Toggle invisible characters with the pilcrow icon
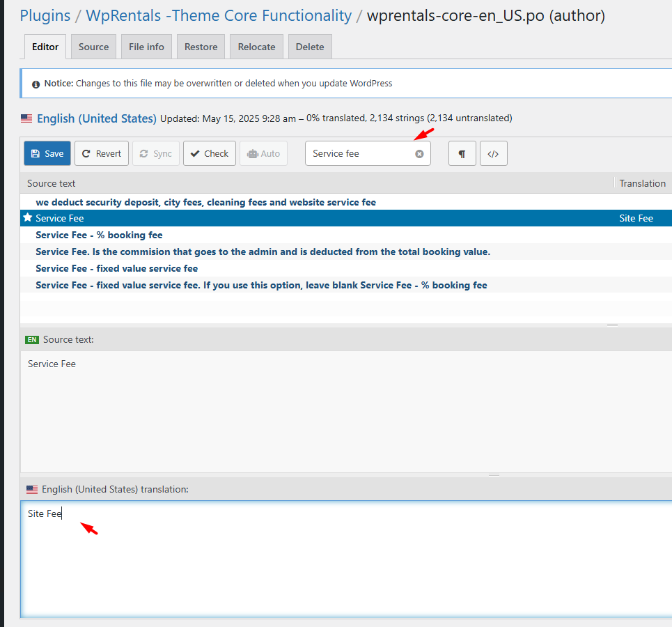 tap(462, 154)
